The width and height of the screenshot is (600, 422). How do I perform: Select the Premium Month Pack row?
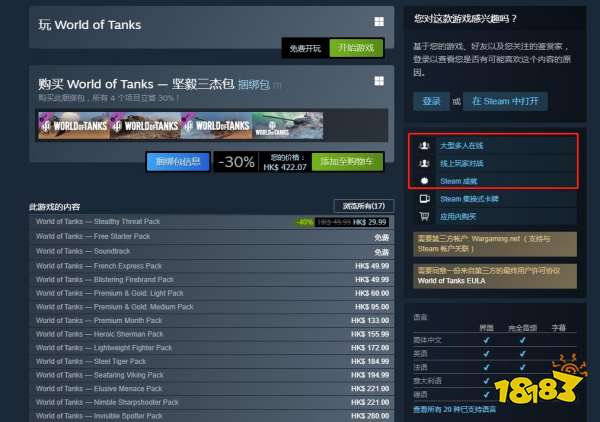click(212, 320)
